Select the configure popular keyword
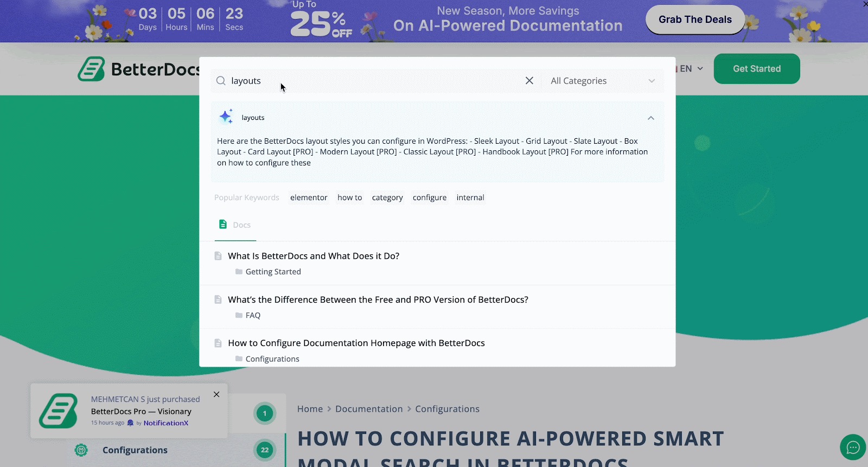The image size is (868, 467). pos(430,197)
